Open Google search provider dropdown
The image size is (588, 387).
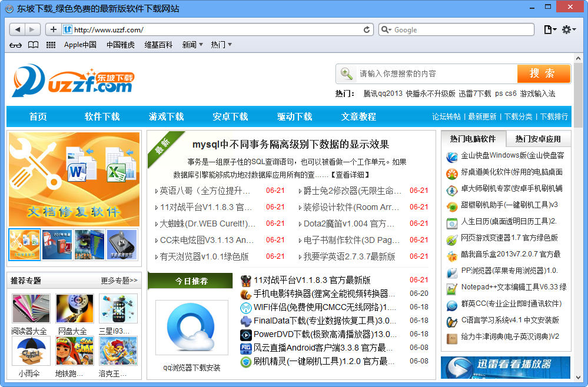386,29
